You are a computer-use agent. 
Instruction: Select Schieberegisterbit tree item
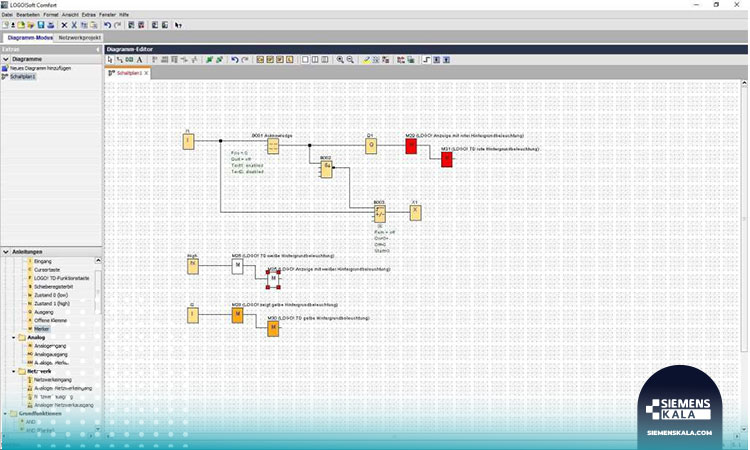(54, 287)
